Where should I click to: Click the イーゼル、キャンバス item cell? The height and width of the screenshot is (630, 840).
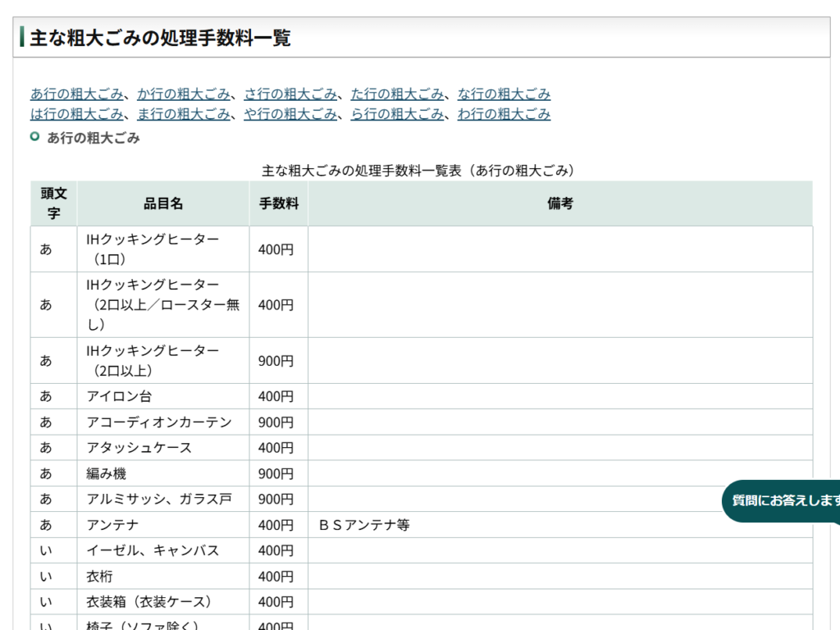coord(153,550)
